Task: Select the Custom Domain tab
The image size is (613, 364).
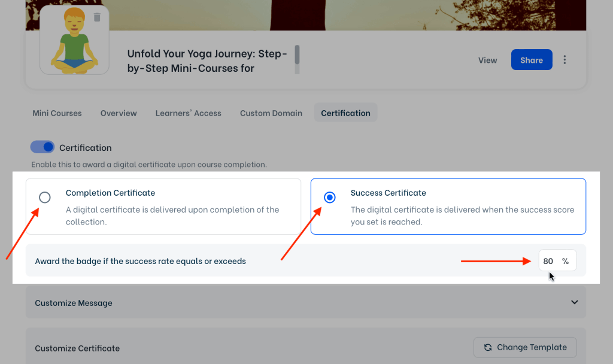Action: (x=271, y=113)
